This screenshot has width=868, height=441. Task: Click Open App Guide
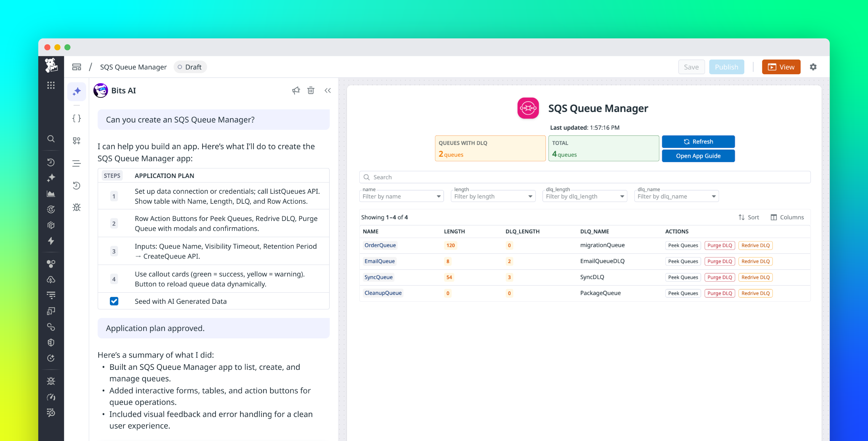[698, 156]
